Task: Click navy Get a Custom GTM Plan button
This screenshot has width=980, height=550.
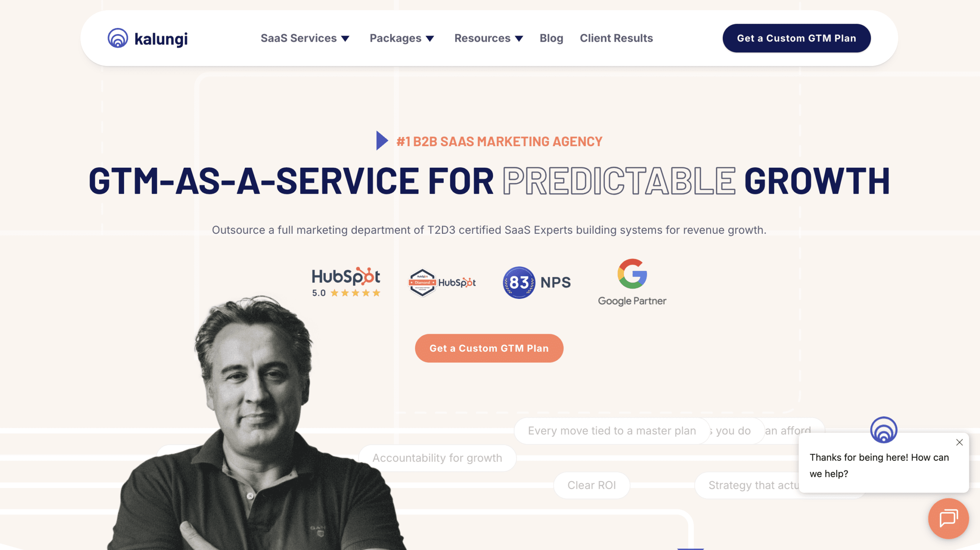Action: [x=797, y=38]
